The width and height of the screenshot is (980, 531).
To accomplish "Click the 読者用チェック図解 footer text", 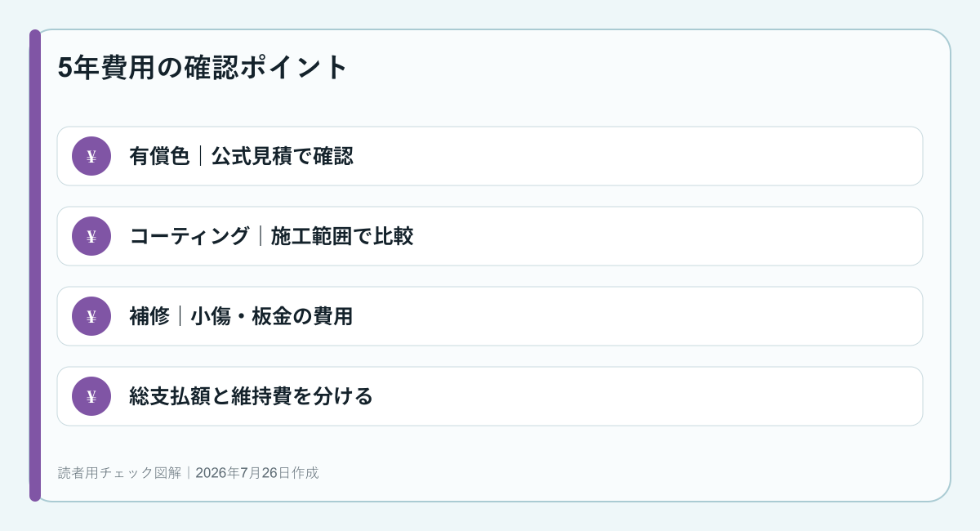I will [x=120, y=472].
